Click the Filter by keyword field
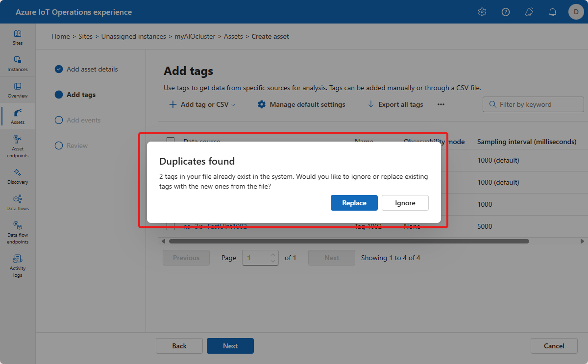The image size is (588, 364). 533,104
